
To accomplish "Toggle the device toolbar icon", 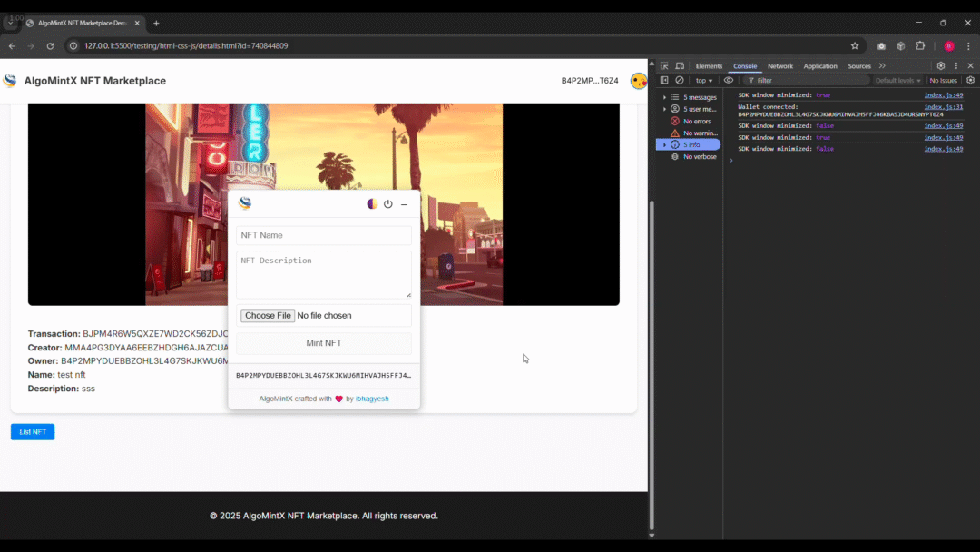I will [x=679, y=66].
